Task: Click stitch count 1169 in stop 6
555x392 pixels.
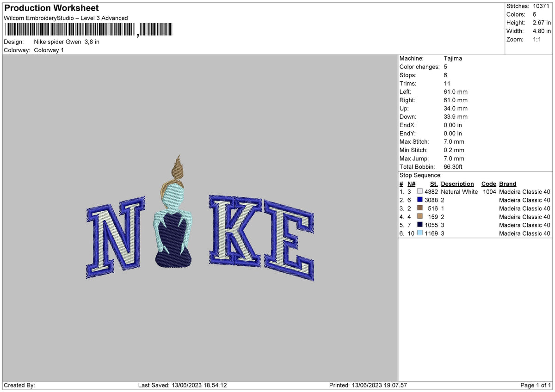Action: point(431,233)
